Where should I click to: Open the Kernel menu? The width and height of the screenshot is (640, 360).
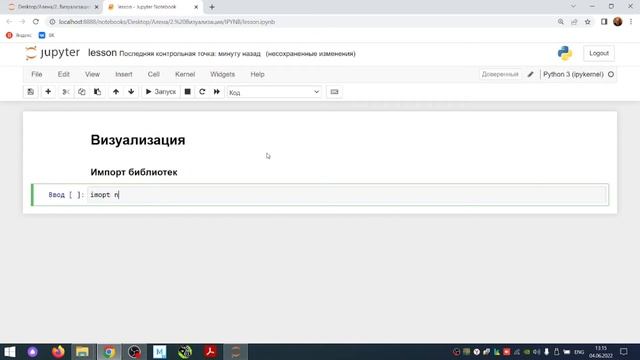pos(185,74)
